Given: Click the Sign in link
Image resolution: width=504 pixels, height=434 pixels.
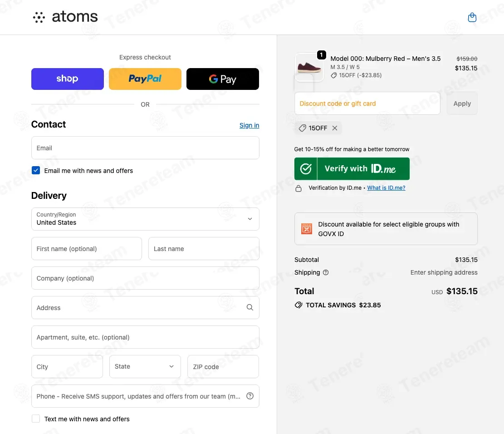Looking at the screenshot, I should pos(249,125).
